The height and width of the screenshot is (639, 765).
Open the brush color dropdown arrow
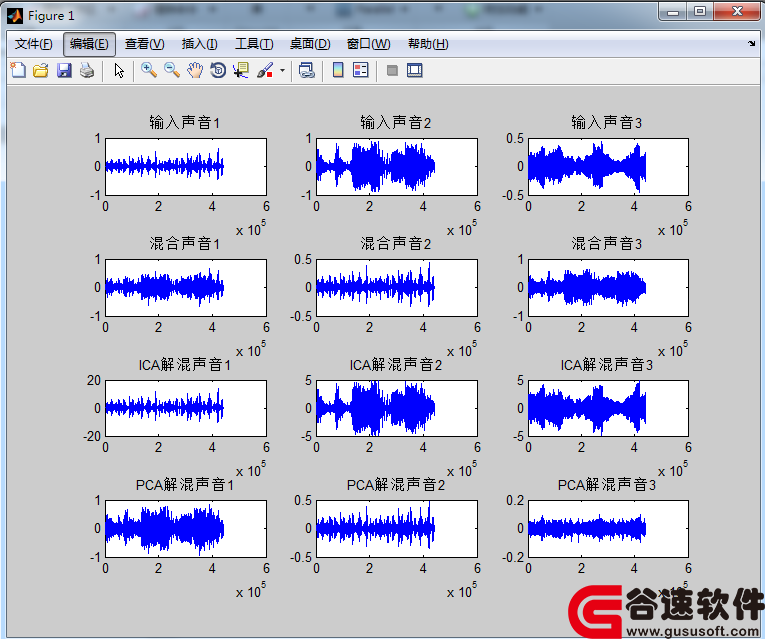282,70
